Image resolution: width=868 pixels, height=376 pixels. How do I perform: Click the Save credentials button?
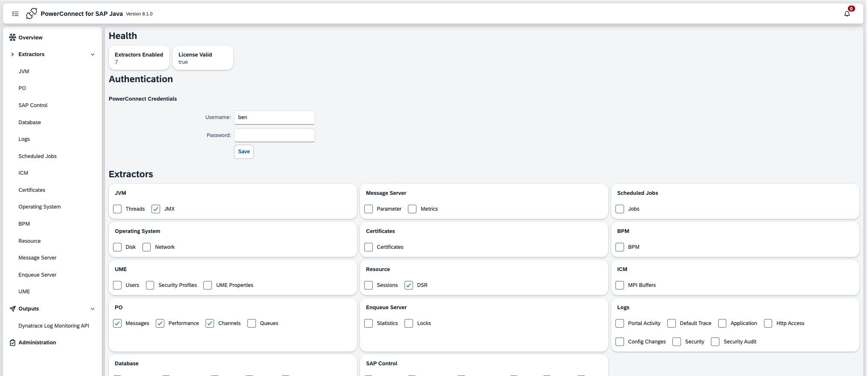point(244,152)
